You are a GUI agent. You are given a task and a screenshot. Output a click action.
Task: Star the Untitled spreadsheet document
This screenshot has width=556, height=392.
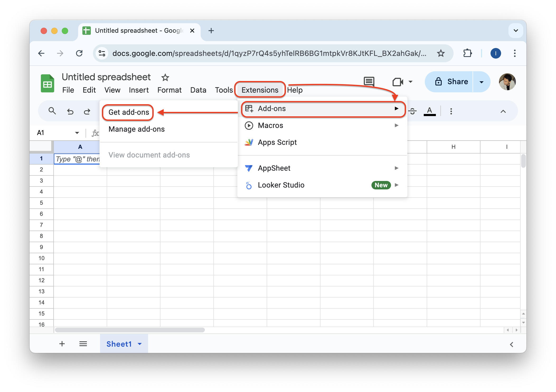click(x=165, y=78)
